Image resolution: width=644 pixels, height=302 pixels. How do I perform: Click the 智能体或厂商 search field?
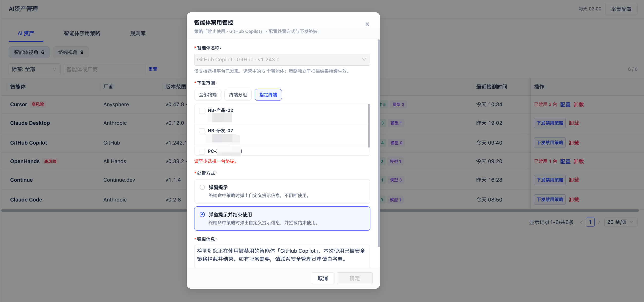104,69
